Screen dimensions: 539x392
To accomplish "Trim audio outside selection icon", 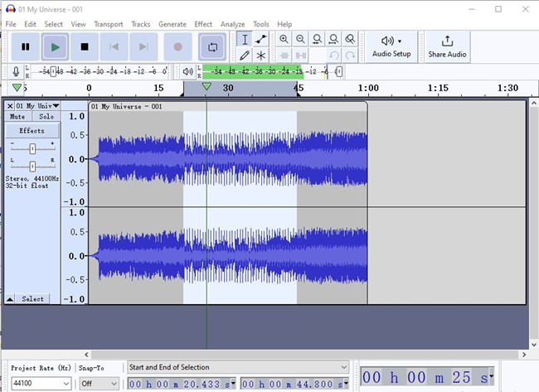I will tap(284, 55).
